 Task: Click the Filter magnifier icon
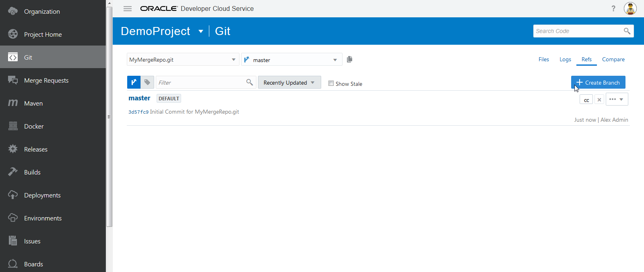tap(250, 82)
